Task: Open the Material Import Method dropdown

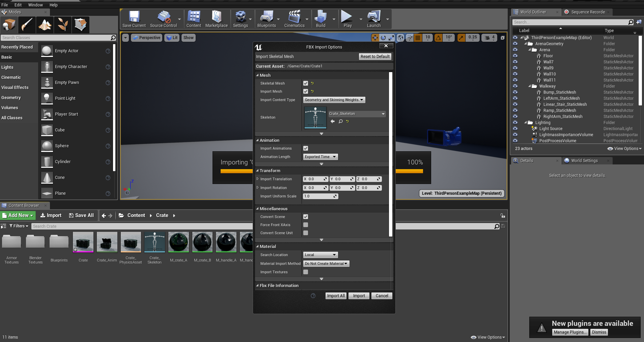Action: click(326, 263)
